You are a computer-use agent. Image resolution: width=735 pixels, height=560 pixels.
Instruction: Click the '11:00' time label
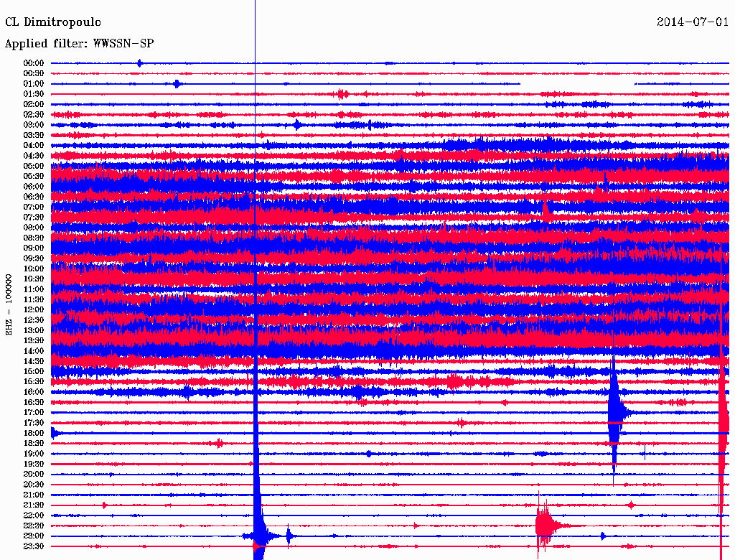[34, 289]
